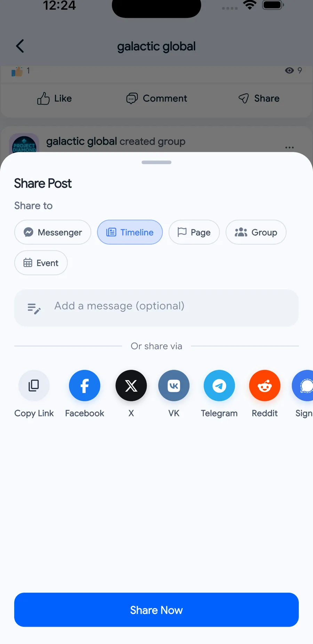The width and height of the screenshot is (313, 644).
Task: Share via Reddit icon
Action: coord(265,385)
